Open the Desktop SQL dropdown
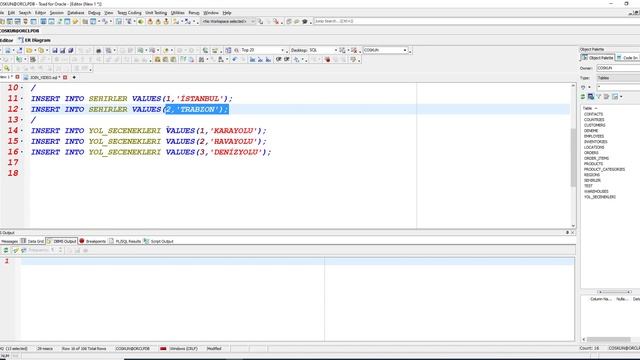Viewport: 640px width, 360px height. pyautogui.click(x=336, y=50)
